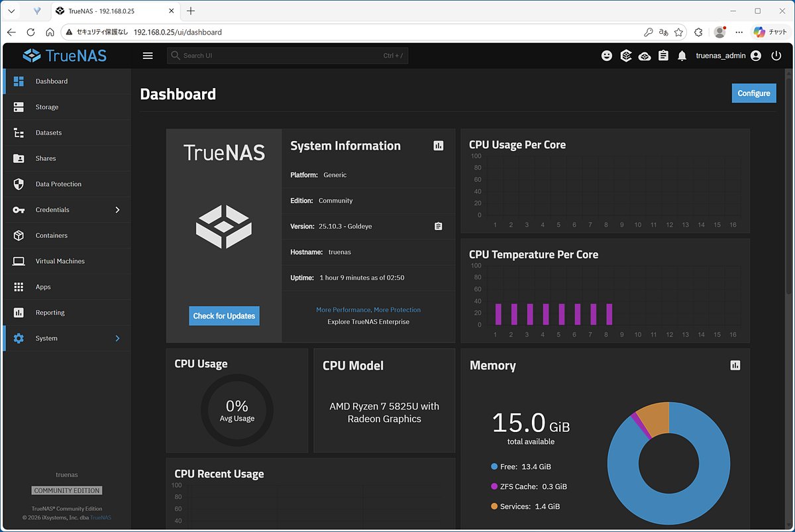This screenshot has width=795, height=532.
Task: Open the Datasets sidebar icon
Action: pyautogui.click(x=19, y=133)
